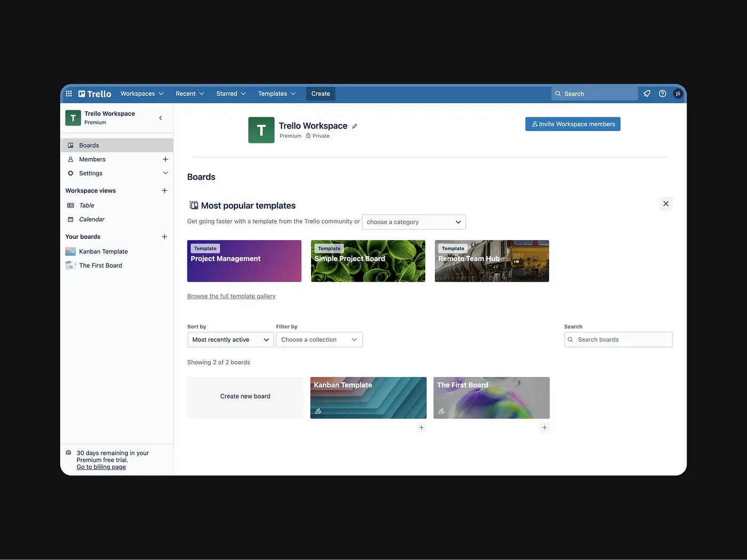
Task: Click the tag icon in the top bar
Action: [x=647, y=93]
